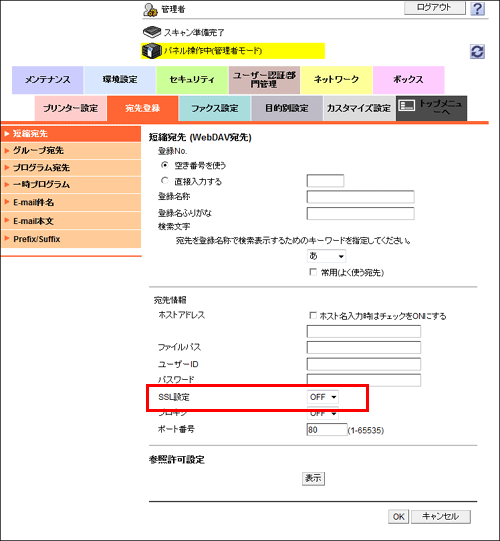Open the SSL設定 dropdown

(x=323, y=397)
